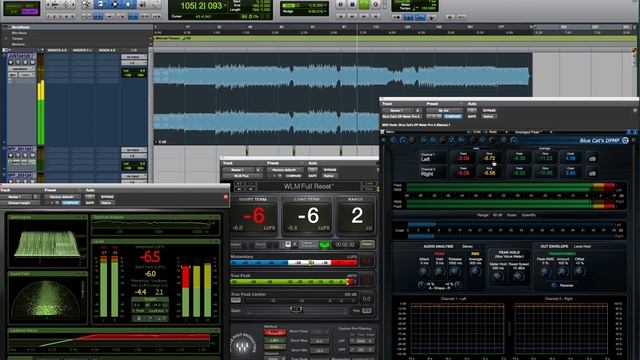
Task: Select the red EBU method button in WLM
Action: [x=275, y=333]
